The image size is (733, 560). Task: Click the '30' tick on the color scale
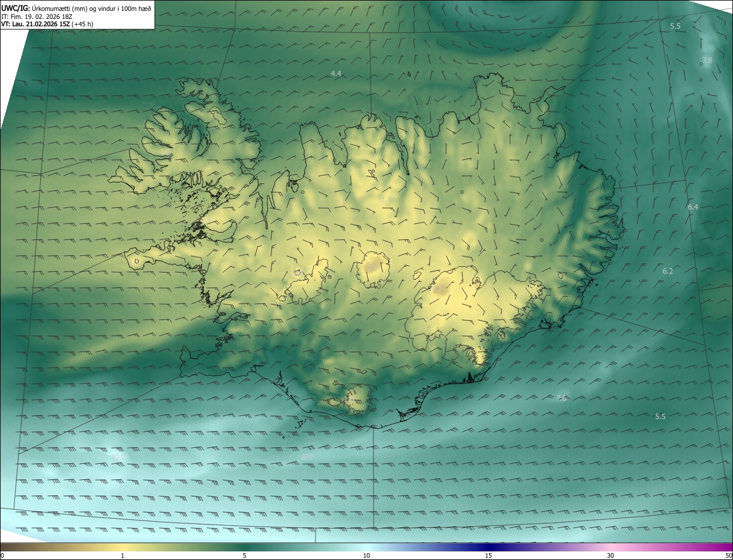click(610, 555)
